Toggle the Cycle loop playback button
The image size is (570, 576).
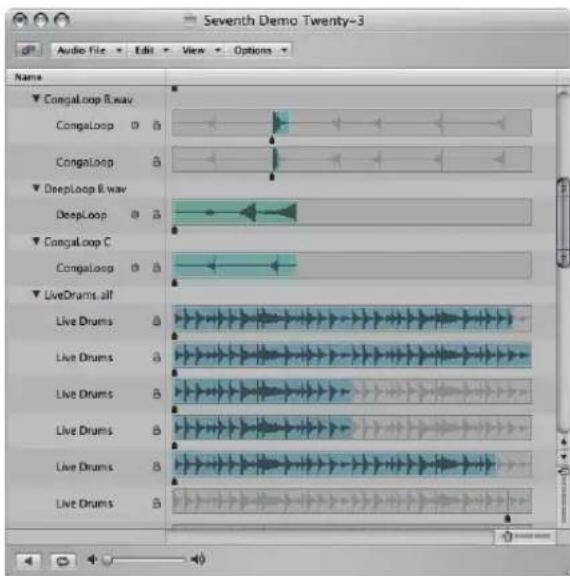click(x=63, y=561)
